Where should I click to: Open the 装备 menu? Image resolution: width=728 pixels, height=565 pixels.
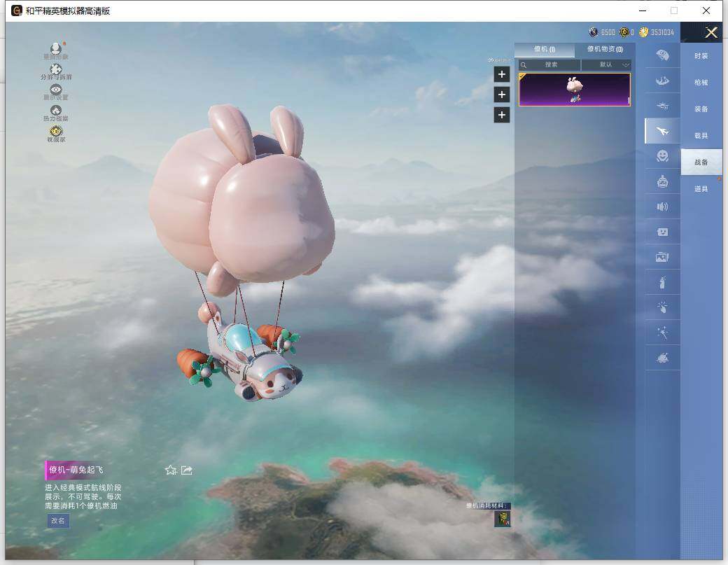(701, 109)
